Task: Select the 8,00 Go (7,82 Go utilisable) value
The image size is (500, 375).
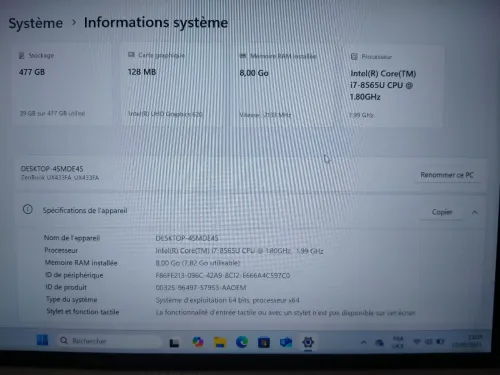Action: click(x=198, y=263)
